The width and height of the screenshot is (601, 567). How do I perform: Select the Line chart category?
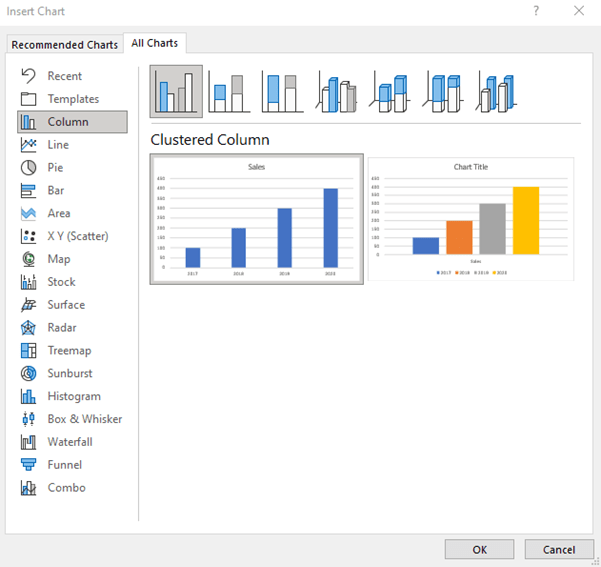(x=58, y=145)
